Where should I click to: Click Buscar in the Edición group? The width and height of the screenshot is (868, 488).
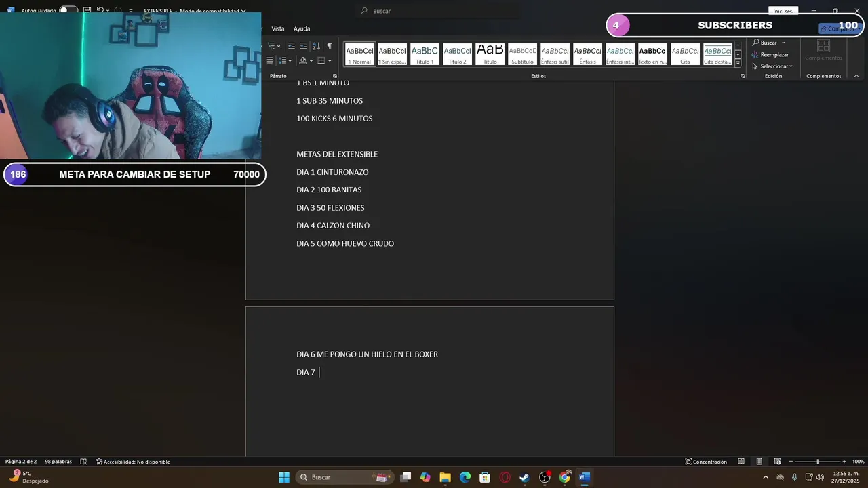[764, 43]
